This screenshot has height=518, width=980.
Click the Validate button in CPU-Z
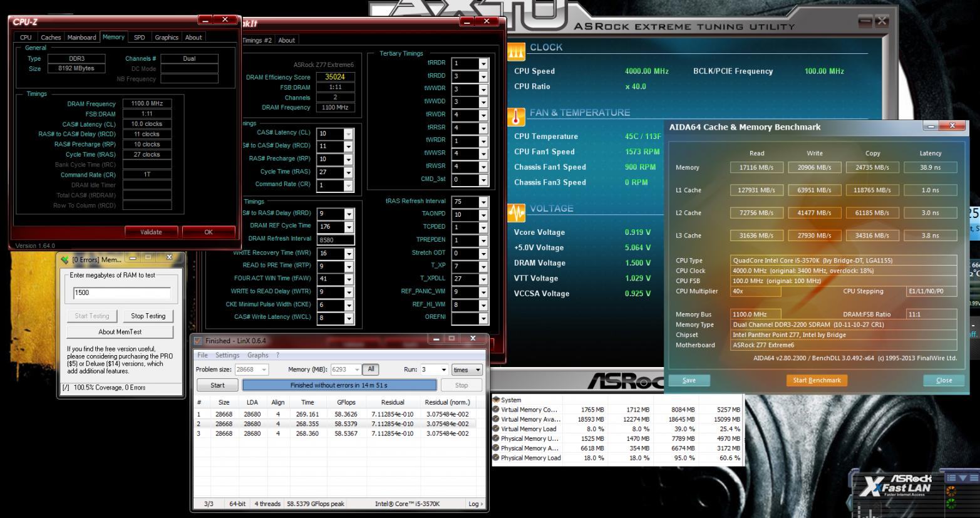click(151, 232)
